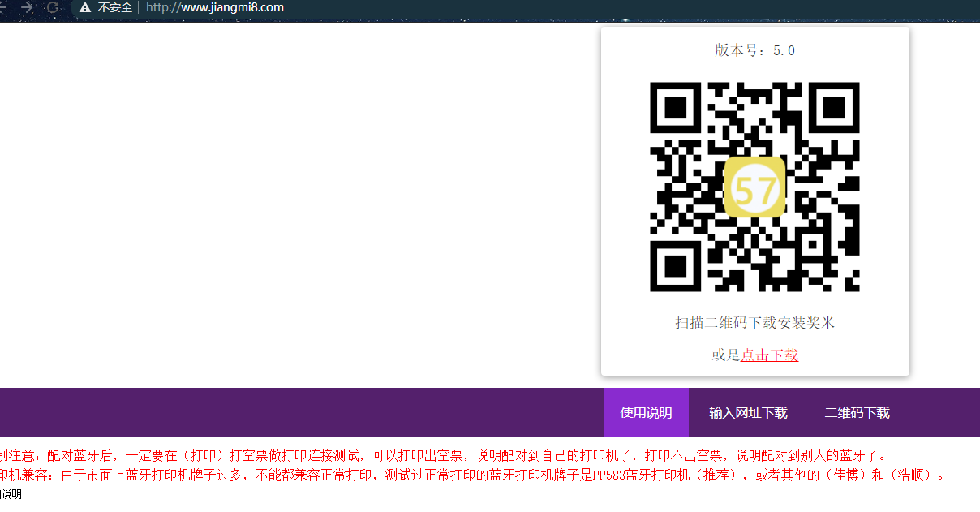Click the yellow 57 logo inside the QR code
Viewport: 980px width, 512px height.
(x=754, y=186)
